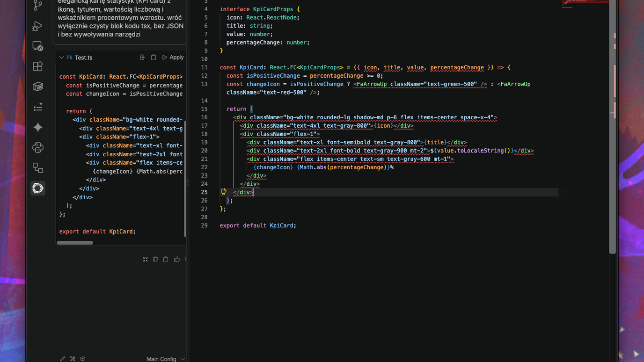The height and width of the screenshot is (362, 644).
Task: Open the Containers view in activity bar
Action: (38, 87)
